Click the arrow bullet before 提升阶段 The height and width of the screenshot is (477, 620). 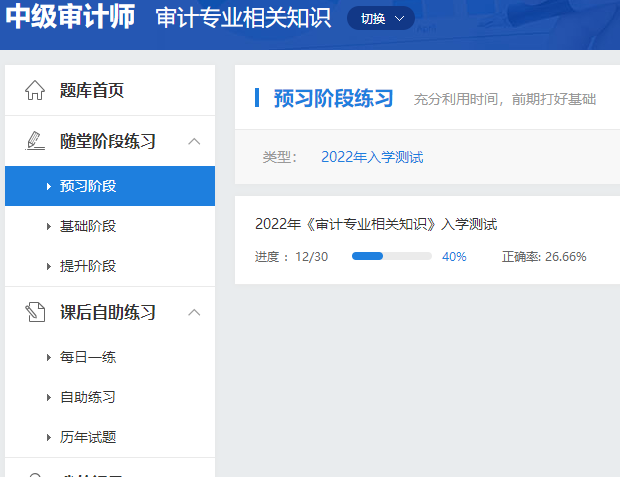49,266
